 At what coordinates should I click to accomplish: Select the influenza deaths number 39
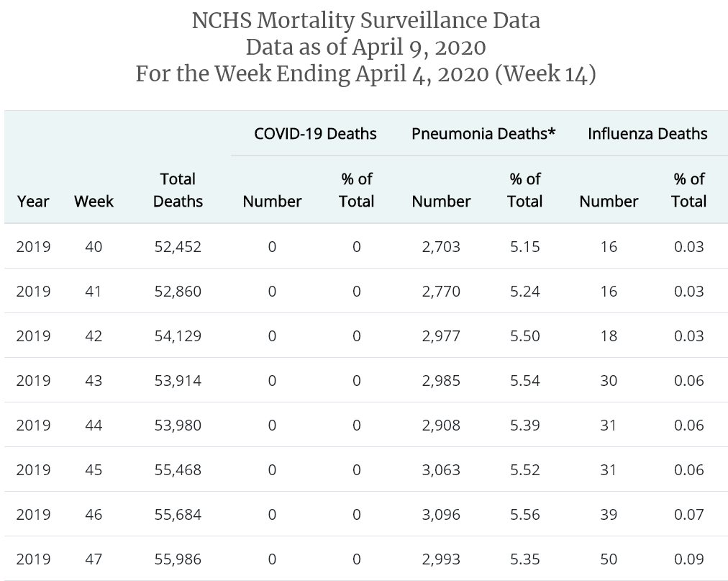pos(609,515)
